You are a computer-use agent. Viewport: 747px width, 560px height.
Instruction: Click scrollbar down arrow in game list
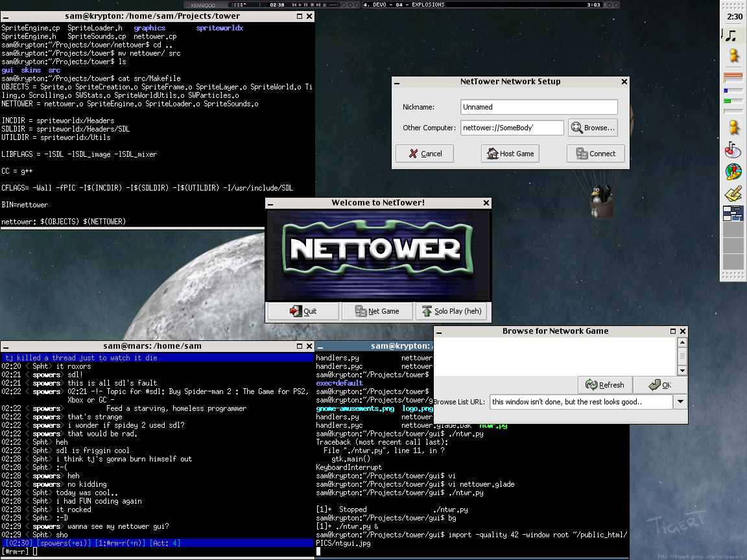(x=682, y=370)
